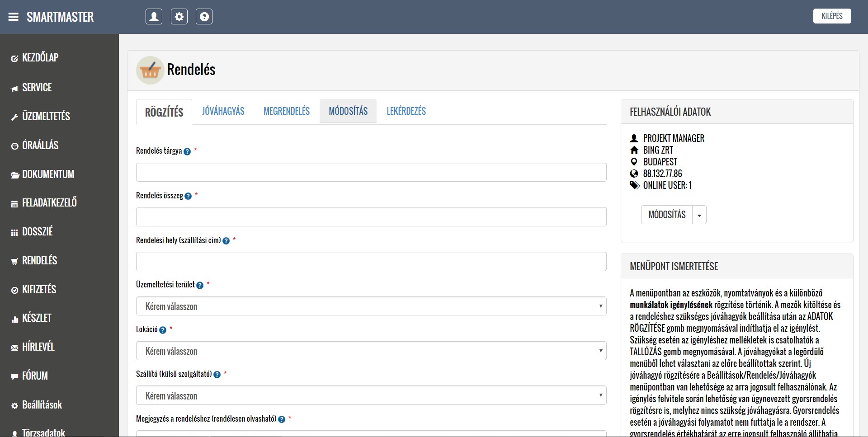Click the Rendelés basket icon
Screen dimensions: 868x437
click(150, 70)
